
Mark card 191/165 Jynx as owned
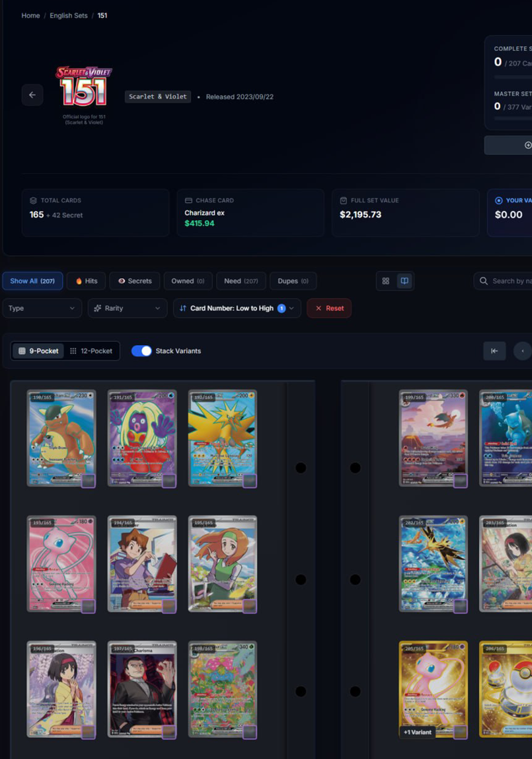169,480
